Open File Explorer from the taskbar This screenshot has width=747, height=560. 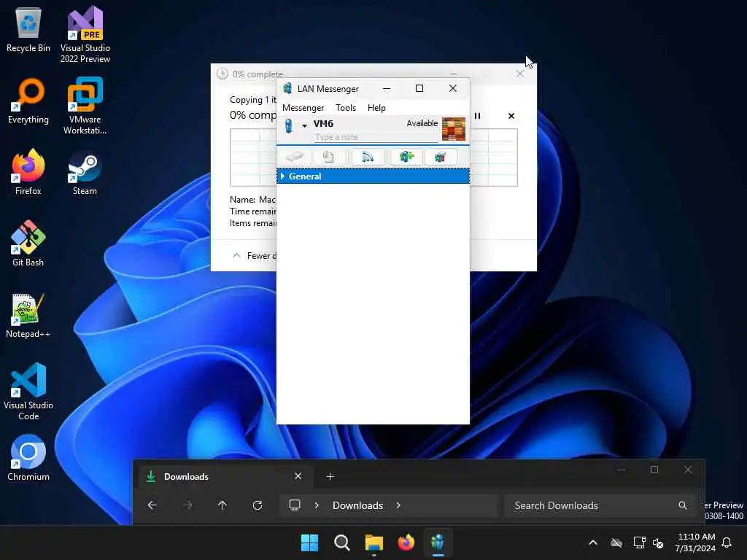tap(374, 542)
